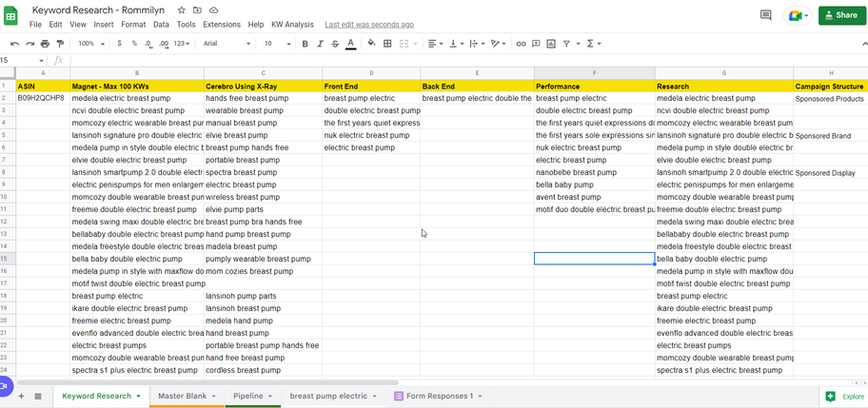Image resolution: width=868 pixels, height=408 pixels.
Task: Open more number formats 123 dropdown
Action: pyautogui.click(x=181, y=44)
